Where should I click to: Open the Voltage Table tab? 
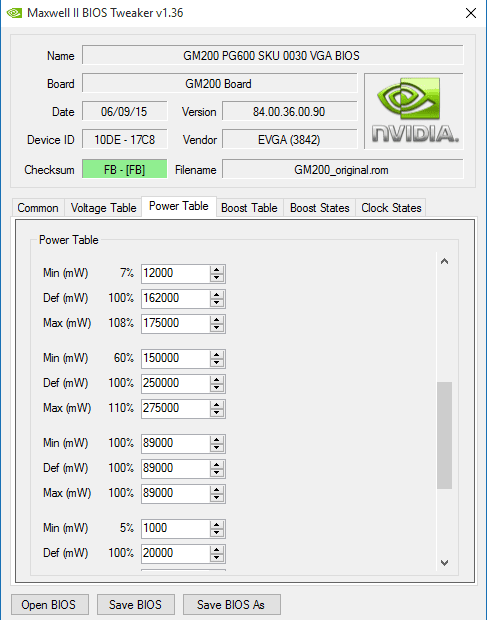point(103,208)
